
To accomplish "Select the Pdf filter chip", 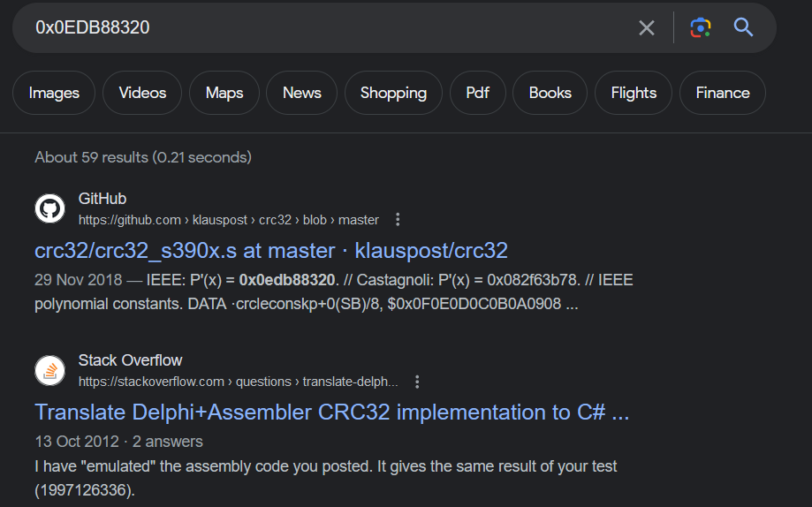I will [478, 93].
